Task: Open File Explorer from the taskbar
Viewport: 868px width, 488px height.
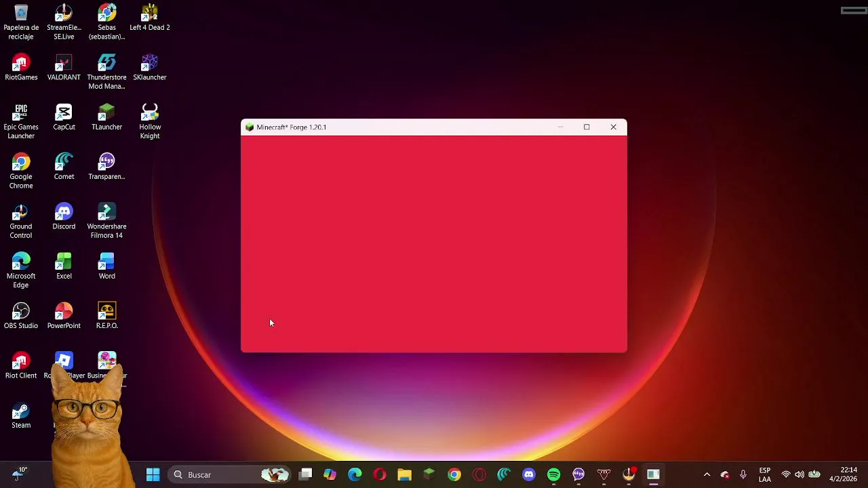Action: pos(404,474)
